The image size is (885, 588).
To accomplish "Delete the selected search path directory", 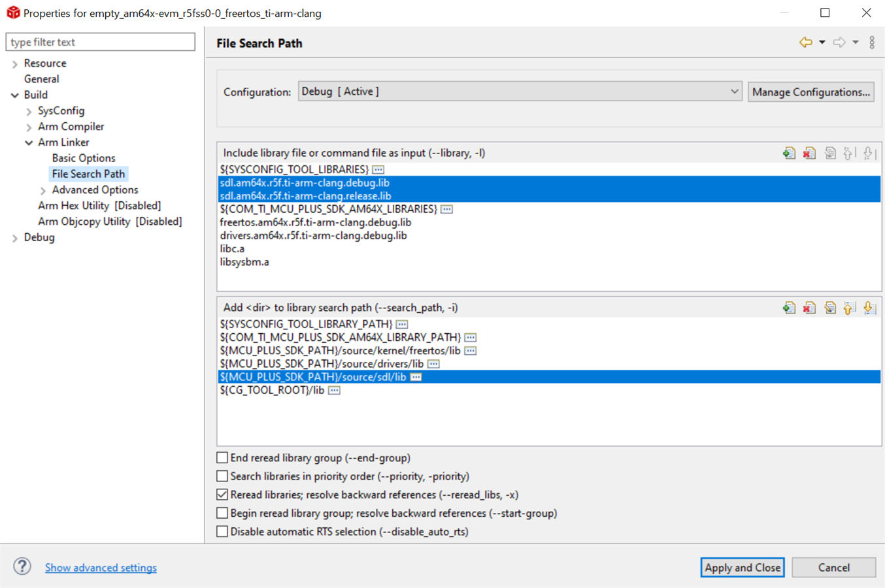I will [x=809, y=308].
